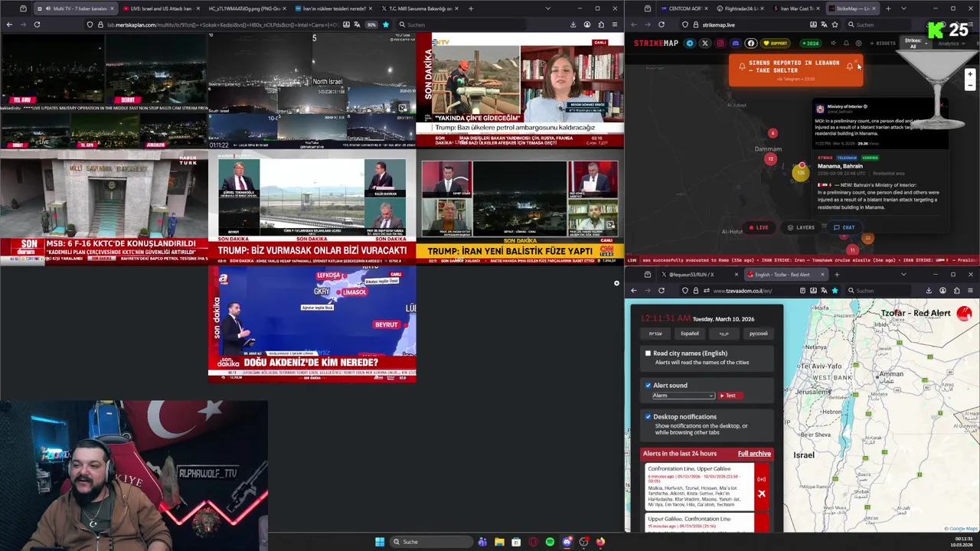Switch Tzofar language to русский
Viewport: 980px width, 551px height.
click(x=758, y=334)
